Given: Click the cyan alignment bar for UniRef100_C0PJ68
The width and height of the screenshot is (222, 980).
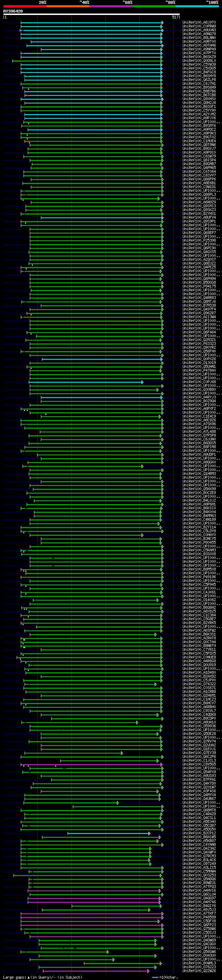Looking at the screenshot, I should 86,382.
